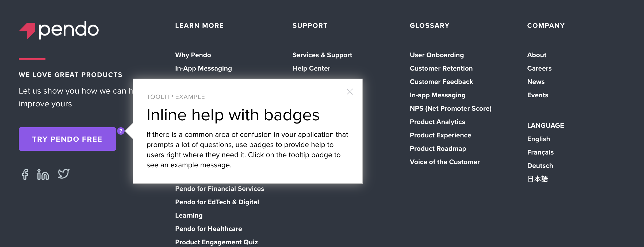Open the Facebook social icon
The image size is (644, 247).
pyautogui.click(x=25, y=174)
